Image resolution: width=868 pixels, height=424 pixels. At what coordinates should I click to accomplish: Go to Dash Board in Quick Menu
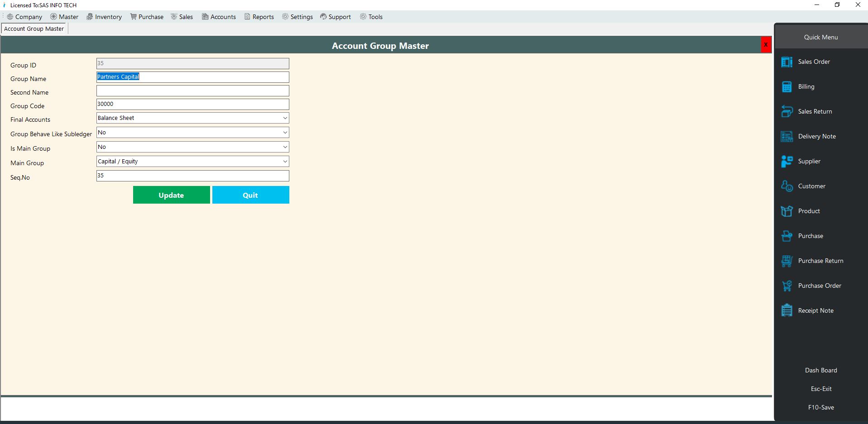(821, 370)
